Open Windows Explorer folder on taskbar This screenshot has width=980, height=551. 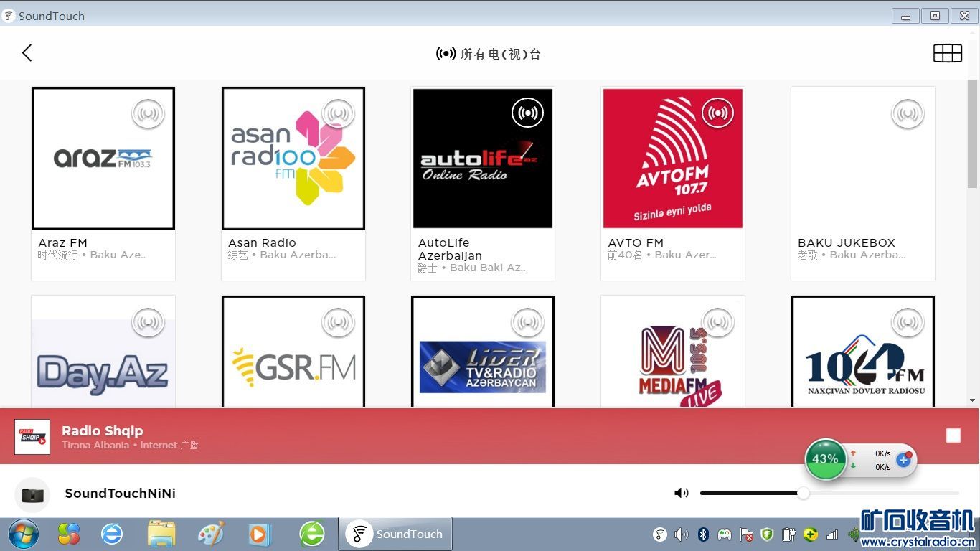161,534
